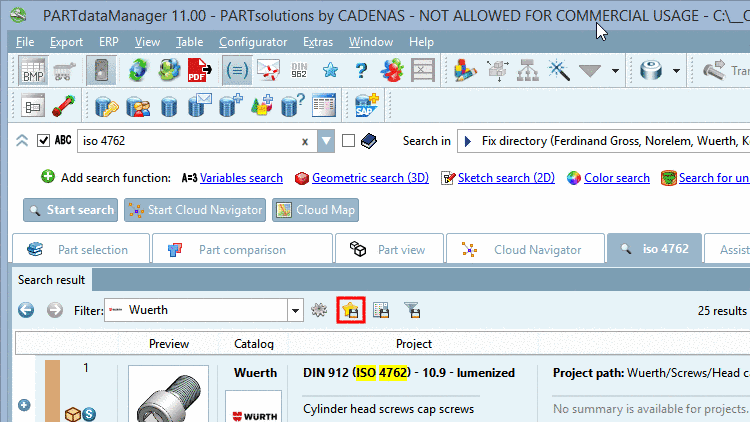The image size is (750, 422).
Task: Open the Geometric search (3D) link
Action: [370, 178]
